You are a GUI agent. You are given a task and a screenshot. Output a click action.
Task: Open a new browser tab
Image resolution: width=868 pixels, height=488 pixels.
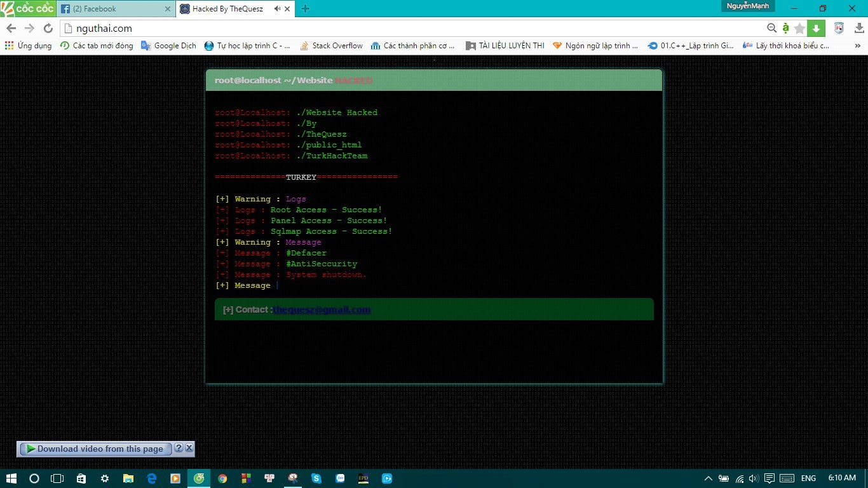coord(306,9)
